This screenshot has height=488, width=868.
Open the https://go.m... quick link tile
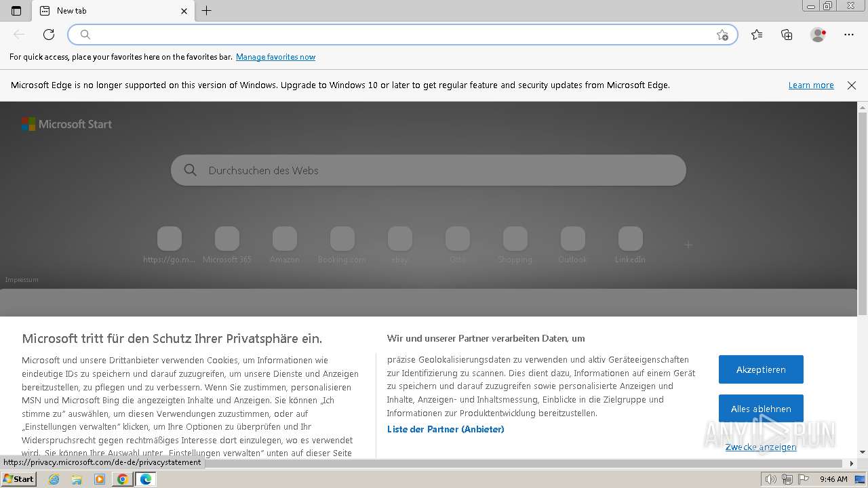point(170,245)
